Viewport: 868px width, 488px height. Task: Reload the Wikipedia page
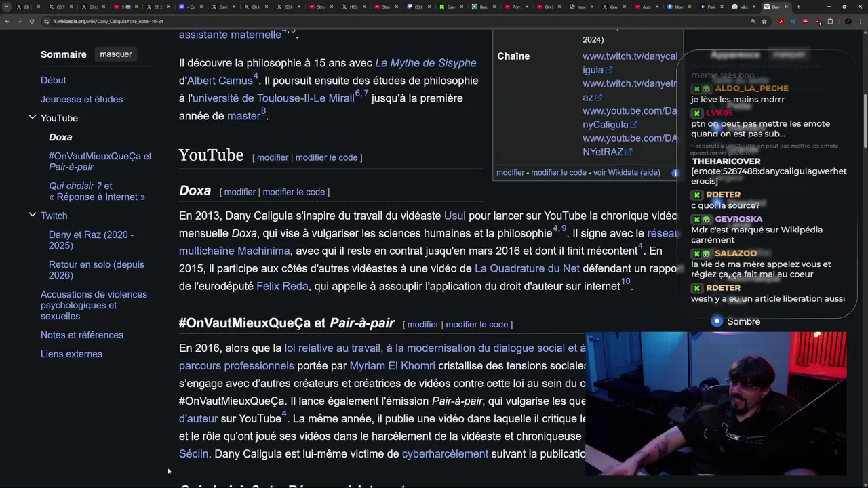31,21
